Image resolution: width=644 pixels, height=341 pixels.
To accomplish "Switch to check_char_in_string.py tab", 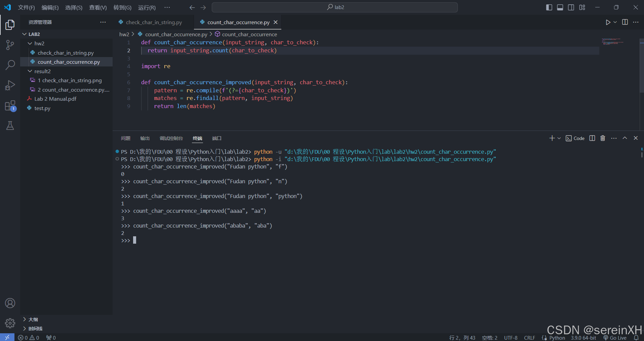I will click(154, 22).
